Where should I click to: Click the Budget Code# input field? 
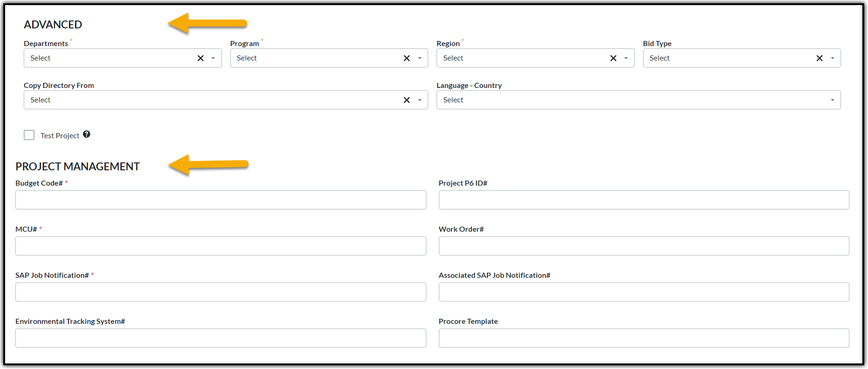pos(221,200)
